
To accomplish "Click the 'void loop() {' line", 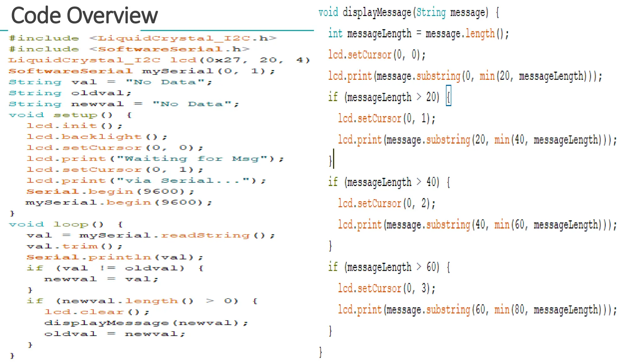I will coord(66,225).
